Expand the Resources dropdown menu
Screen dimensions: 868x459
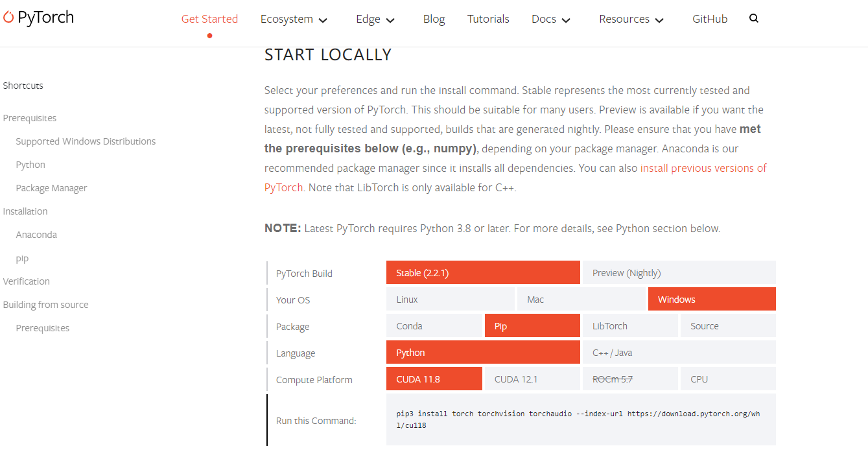(x=631, y=19)
